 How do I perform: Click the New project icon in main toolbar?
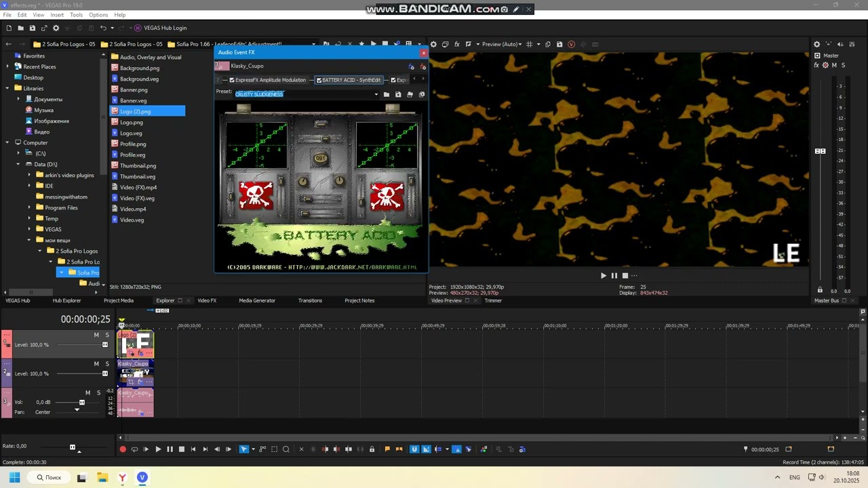(x=9, y=28)
